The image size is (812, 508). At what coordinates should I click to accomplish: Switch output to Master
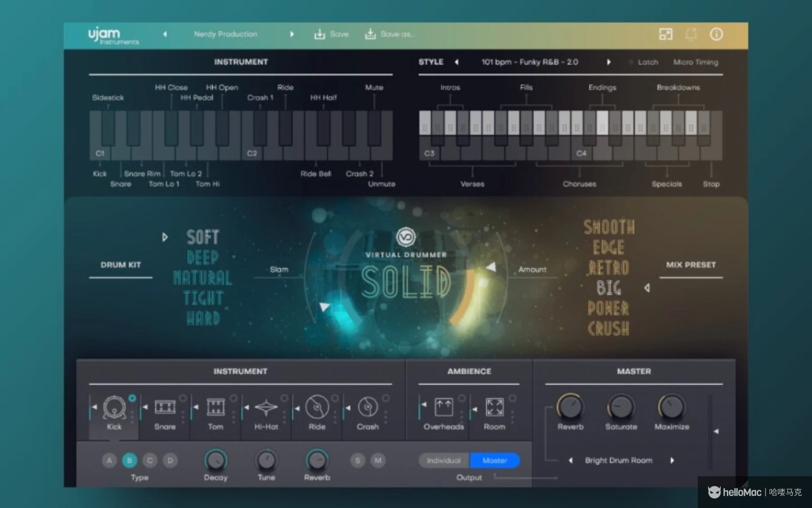(495, 460)
